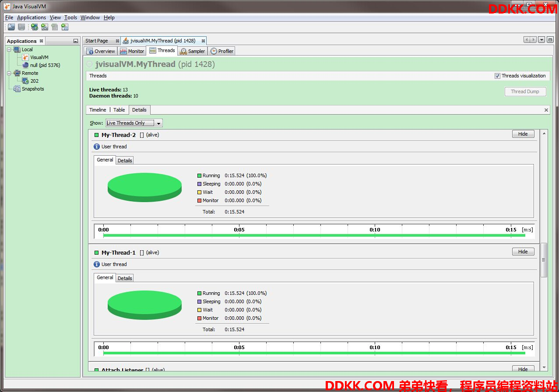The image size is (559, 392).
Task: Open the Sampler tab
Action: 193,51
